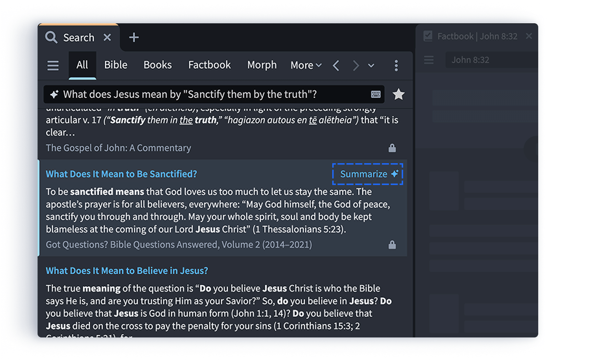
Task: Open Got Questions? Bible Questions Answered source
Action: (x=179, y=245)
